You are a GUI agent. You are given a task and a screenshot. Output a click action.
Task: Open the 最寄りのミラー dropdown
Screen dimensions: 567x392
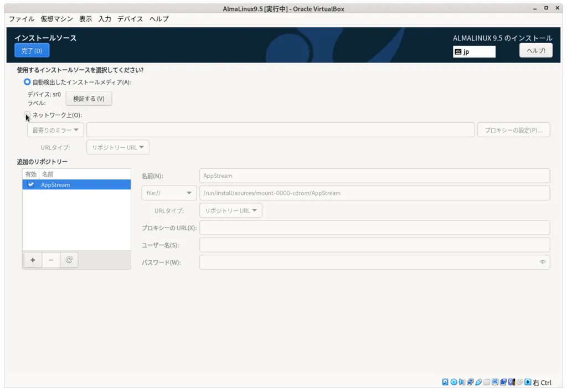55,130
